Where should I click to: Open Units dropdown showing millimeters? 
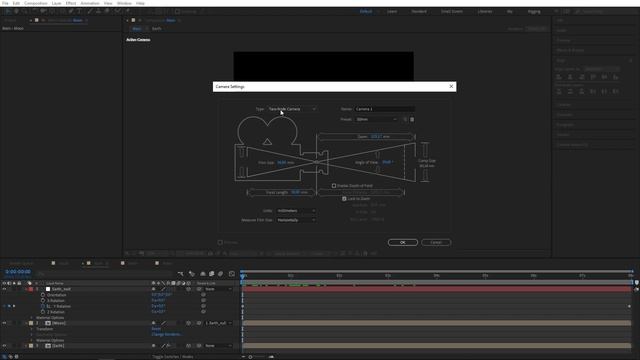[296, 211]
